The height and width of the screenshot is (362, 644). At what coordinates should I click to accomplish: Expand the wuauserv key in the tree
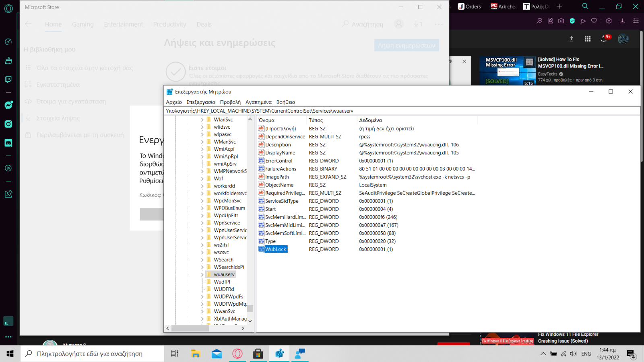[202, 275]
